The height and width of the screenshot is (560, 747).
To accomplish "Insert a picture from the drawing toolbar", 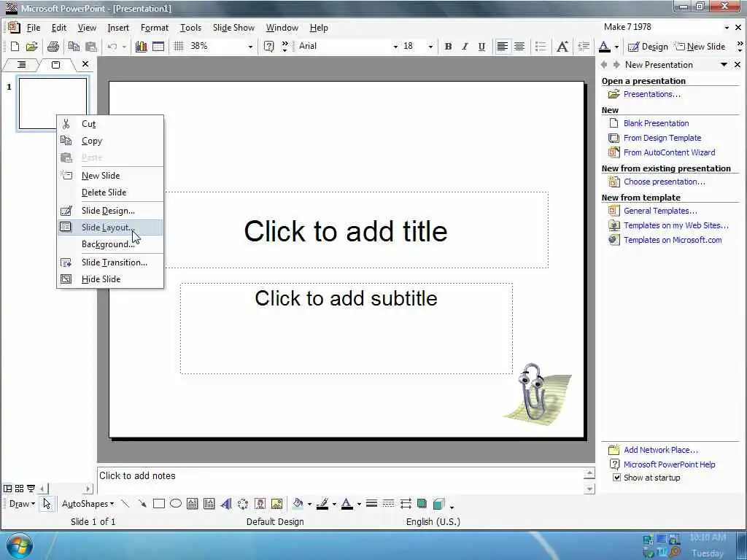I will pos(276,504).
